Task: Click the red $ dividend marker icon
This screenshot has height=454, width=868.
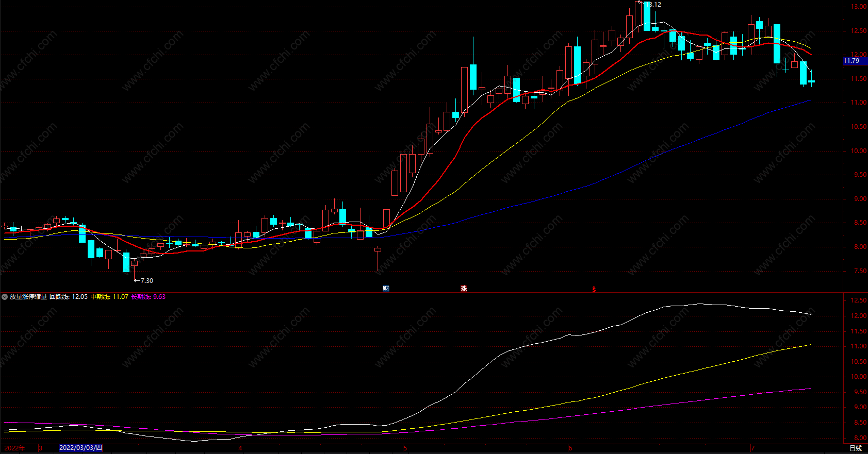Action: tap(594, 289)
